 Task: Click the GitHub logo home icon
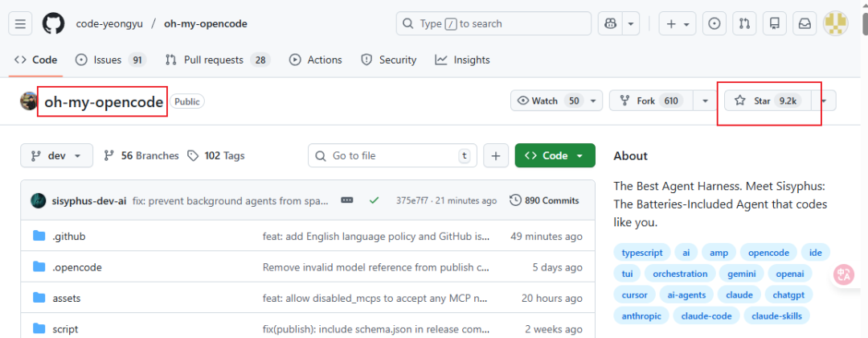coord(53,24)
